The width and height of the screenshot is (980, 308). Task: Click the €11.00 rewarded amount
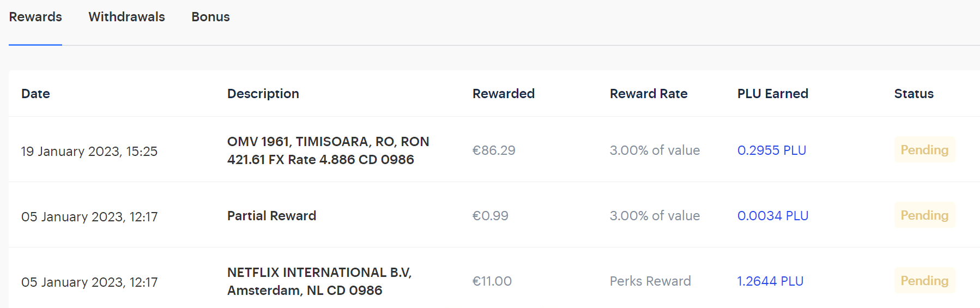pyautogui.click(x=492, y=281)
